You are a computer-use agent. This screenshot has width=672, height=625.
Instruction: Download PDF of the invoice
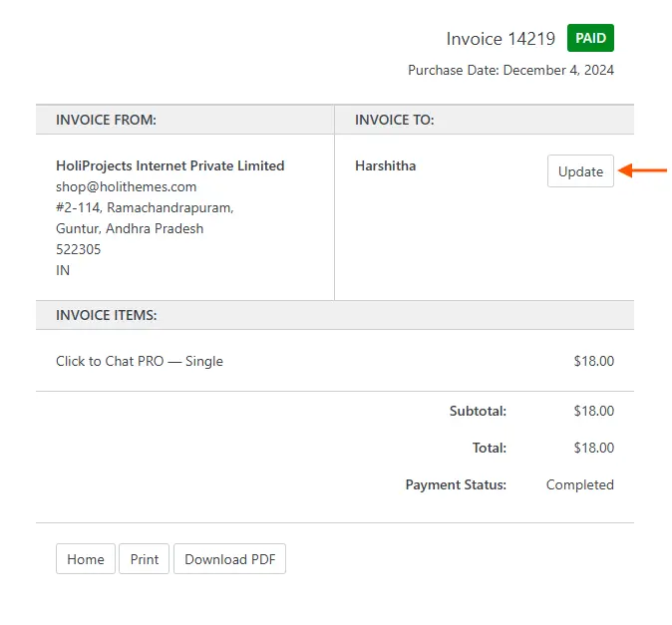[x=229, y=559]
